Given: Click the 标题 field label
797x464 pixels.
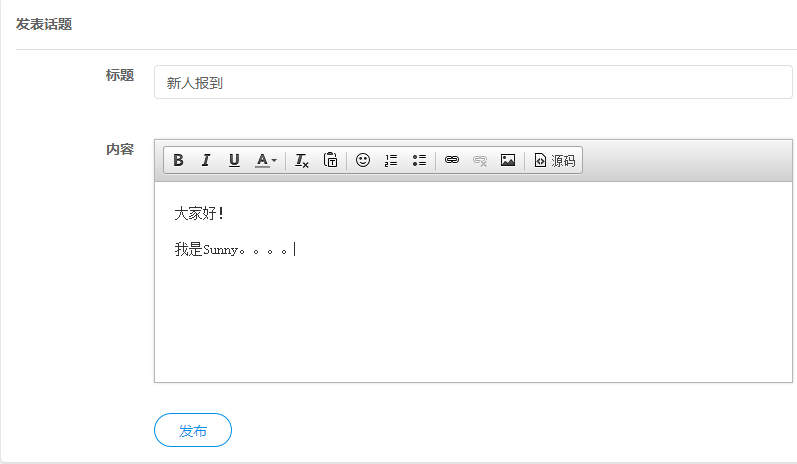Looking at the screenshot, I should pos(120,75).
